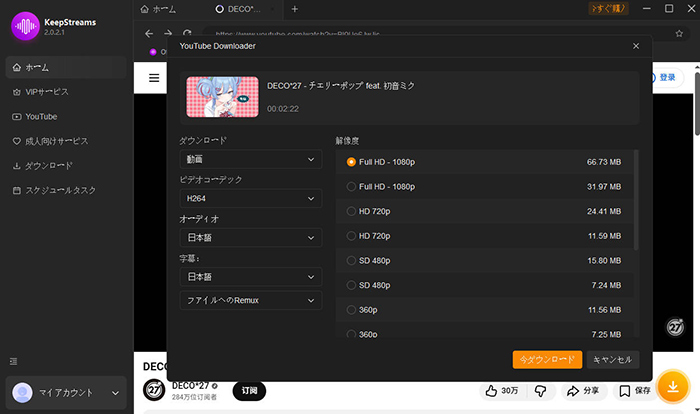Click the 今ダウンロード button
Image resolution: width=700 pixels, height=414 pixels.
547,360
